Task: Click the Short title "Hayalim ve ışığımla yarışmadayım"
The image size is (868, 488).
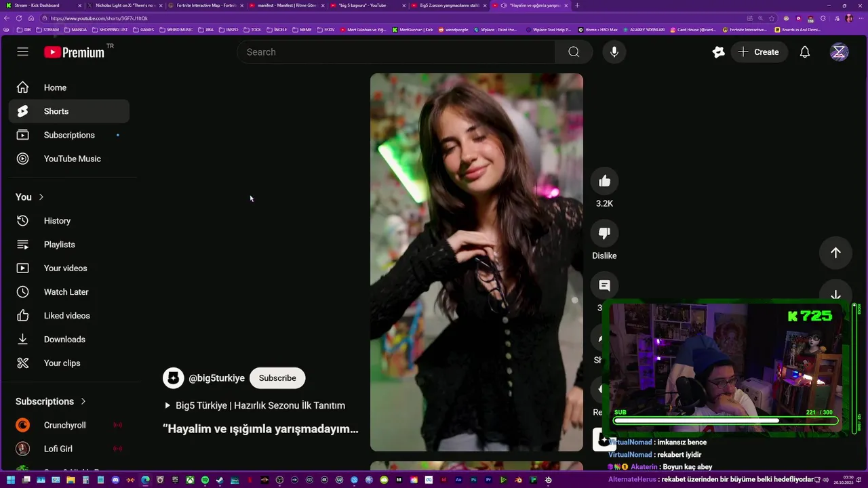Action: point(260,429)
